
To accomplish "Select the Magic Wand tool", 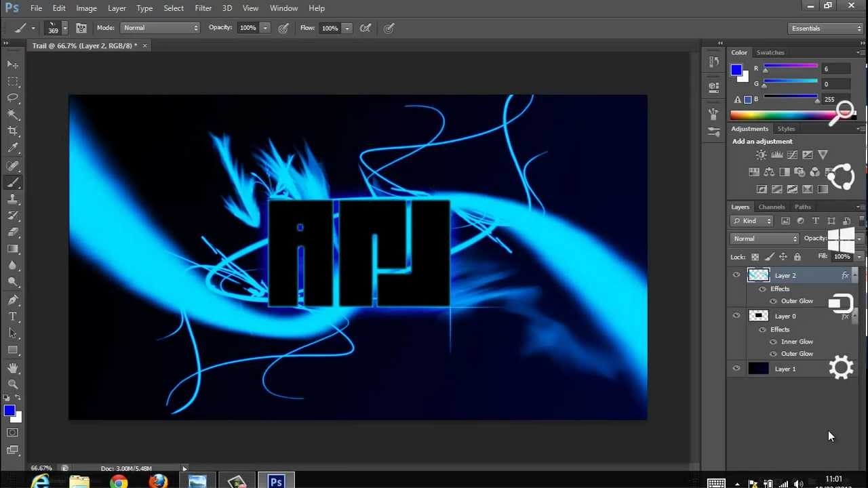I will coord(13,115).
